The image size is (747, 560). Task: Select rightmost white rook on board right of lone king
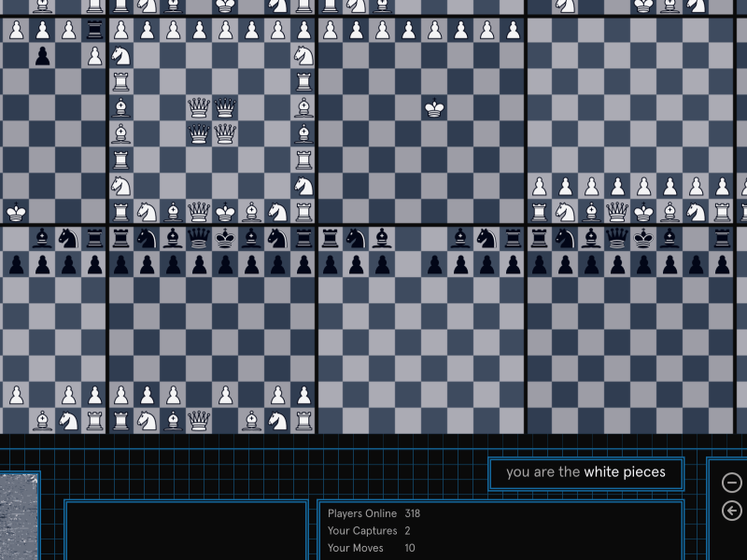[x=722, y=212]
